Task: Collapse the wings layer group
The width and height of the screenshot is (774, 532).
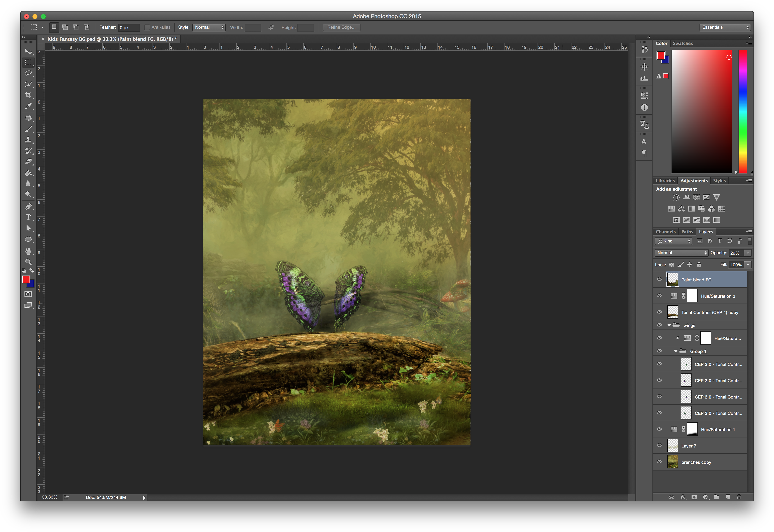Action: click(x=669, y=325)
